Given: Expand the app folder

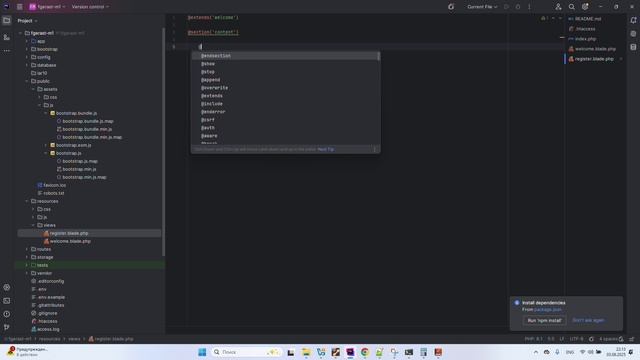Looking at the screenshot, I should pyautogui.click(x=27, y=41).
